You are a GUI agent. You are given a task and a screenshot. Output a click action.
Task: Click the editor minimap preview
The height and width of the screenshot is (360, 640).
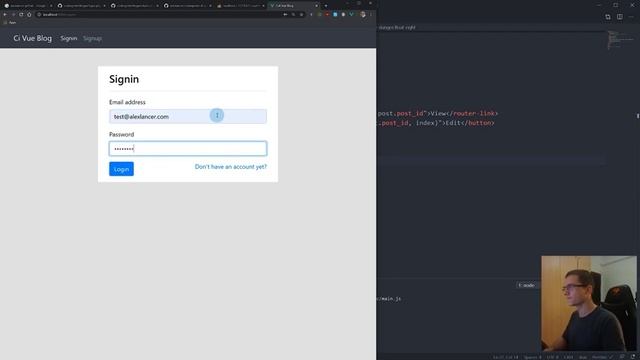[620, 40]
